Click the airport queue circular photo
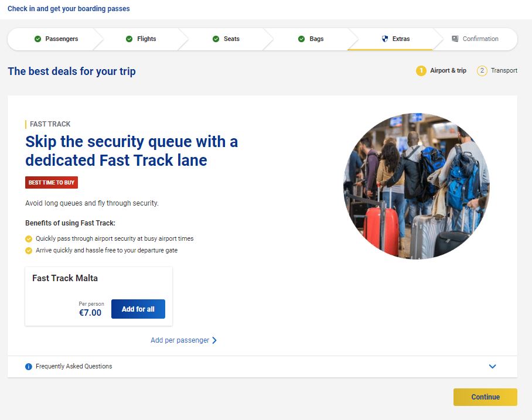Viewport: 532px width, 420px height. coord(416,186)
